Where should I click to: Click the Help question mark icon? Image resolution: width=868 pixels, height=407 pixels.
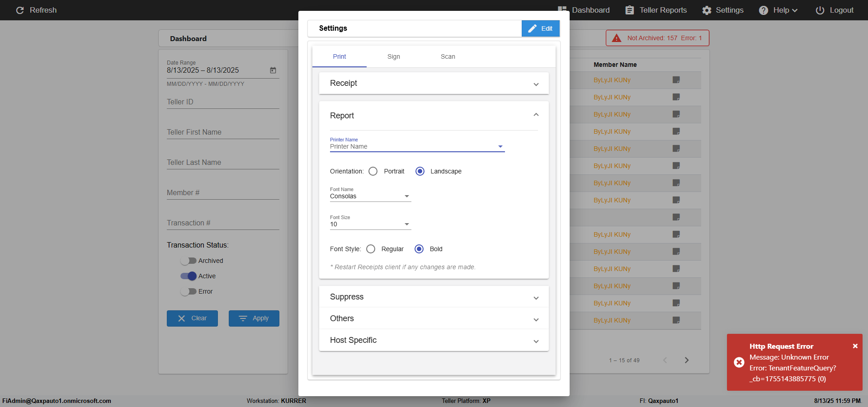[764, 10]
